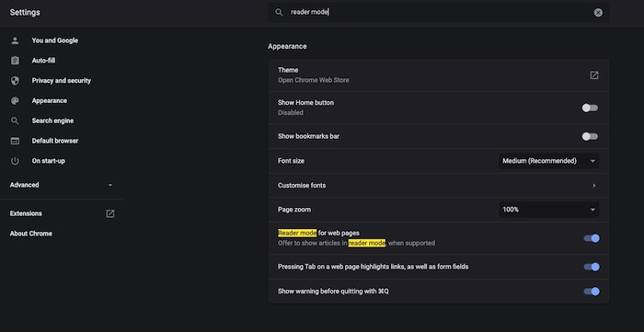Screen dimensions: 644x332
Task: Disable Reader mode for web pages toggle
Action: click(x=592, y=238)
